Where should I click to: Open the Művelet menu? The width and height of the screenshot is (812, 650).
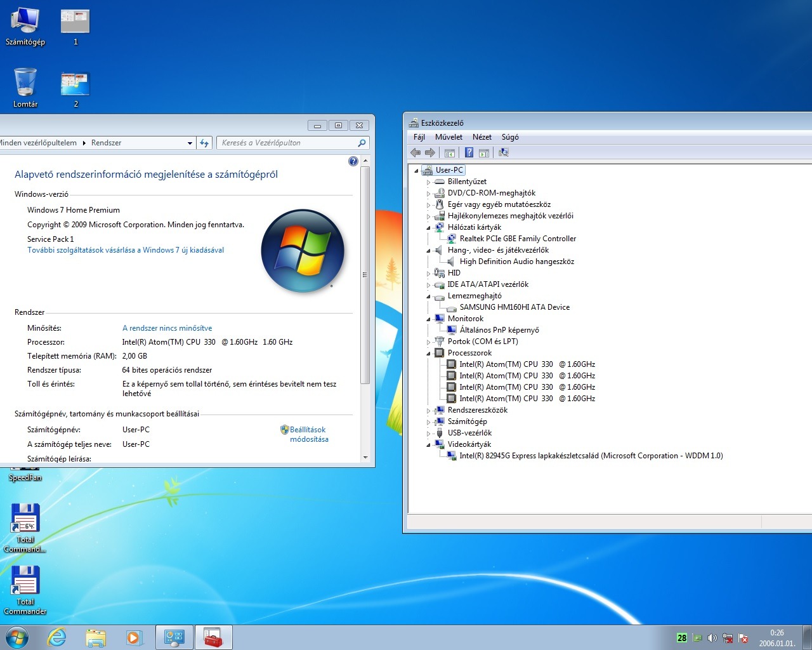[449, 137]
